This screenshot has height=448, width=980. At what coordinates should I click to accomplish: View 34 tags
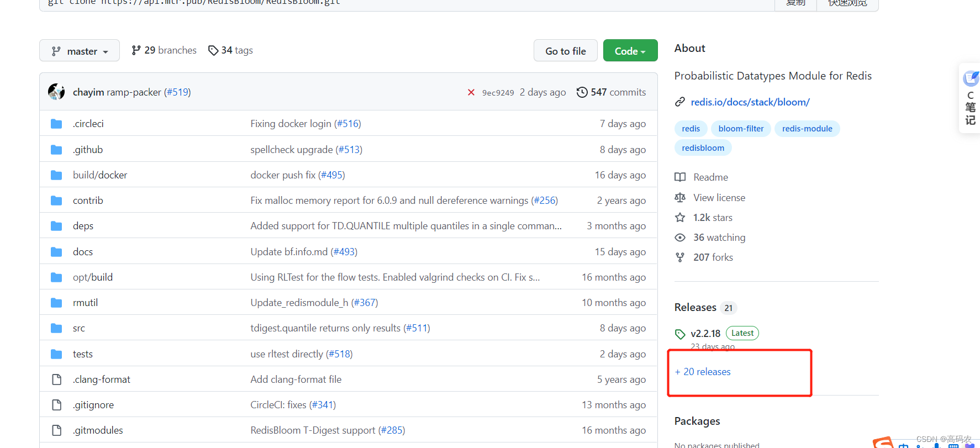[230, 50]
